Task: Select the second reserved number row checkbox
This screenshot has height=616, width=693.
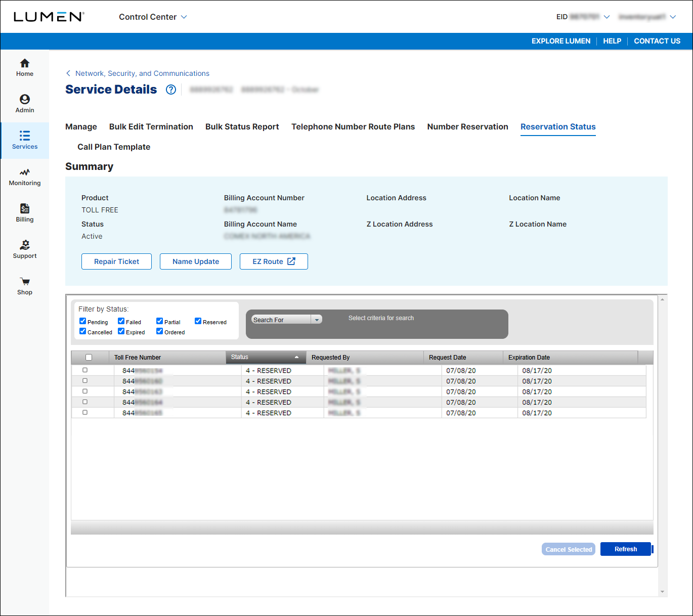Action: (85, 381)
